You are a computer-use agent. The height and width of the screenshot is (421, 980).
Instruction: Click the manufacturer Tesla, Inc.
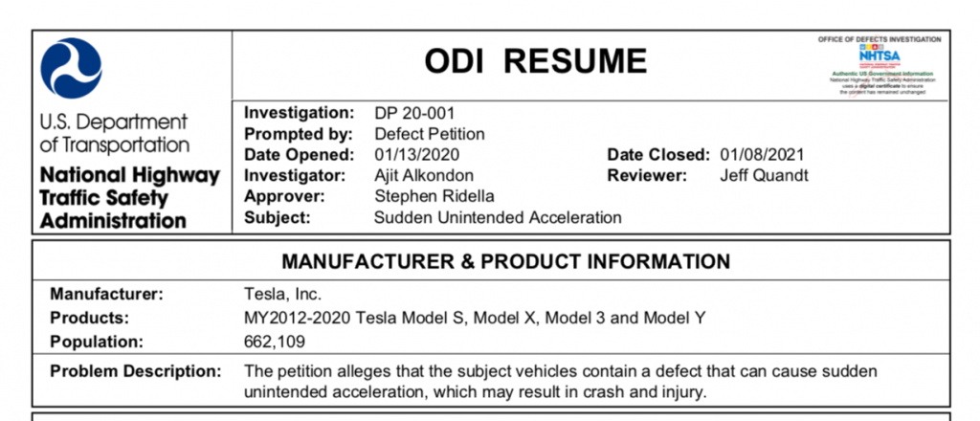(x=283, y=294)
